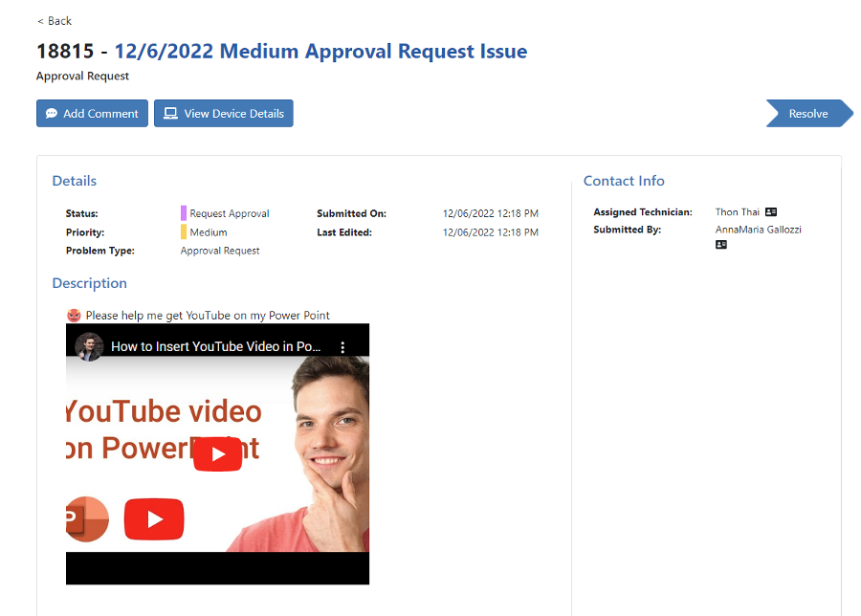Click the submitter name AnnaMaria Gallozzi

[759, 230]
